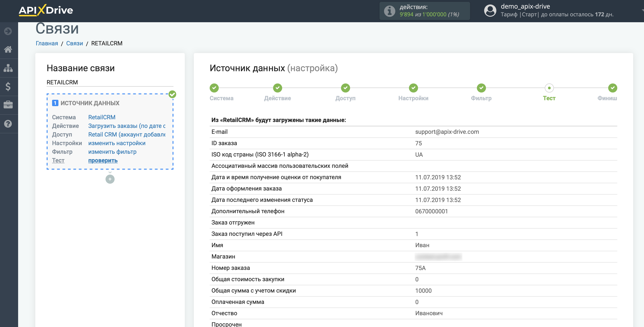Image resolution: width=644 pixels, height=327 pixels.
Task: Open the connections sitemap icon in the sidebar
Action: pos(8,68)
